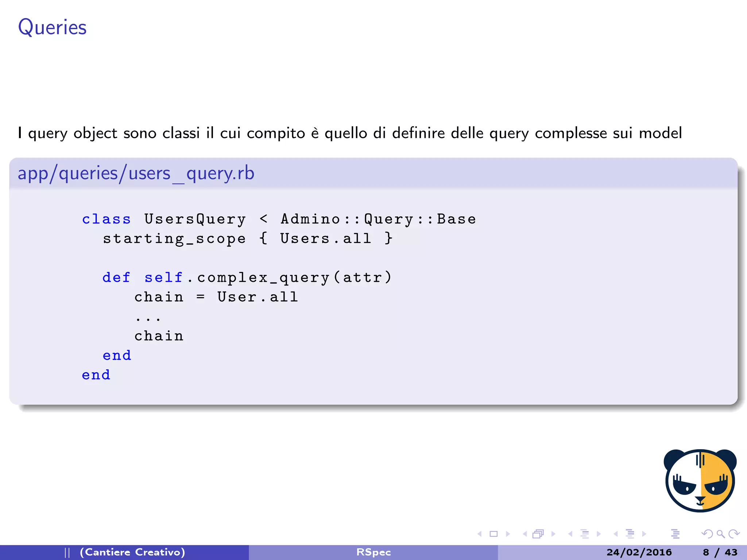Click the 24/02/2016 date in footer

(x=639, y=552)
